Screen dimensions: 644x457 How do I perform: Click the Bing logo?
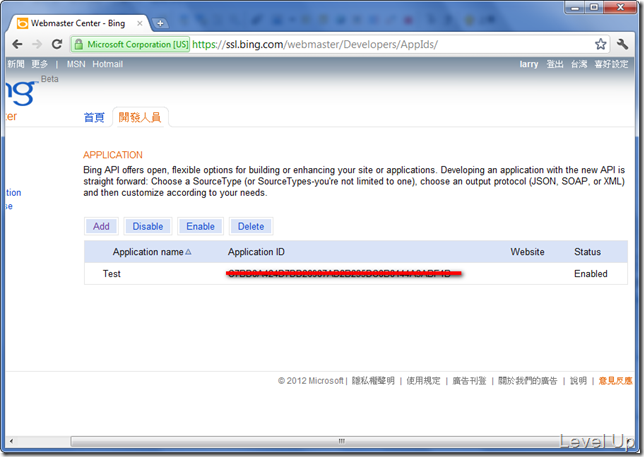(20, 92)
